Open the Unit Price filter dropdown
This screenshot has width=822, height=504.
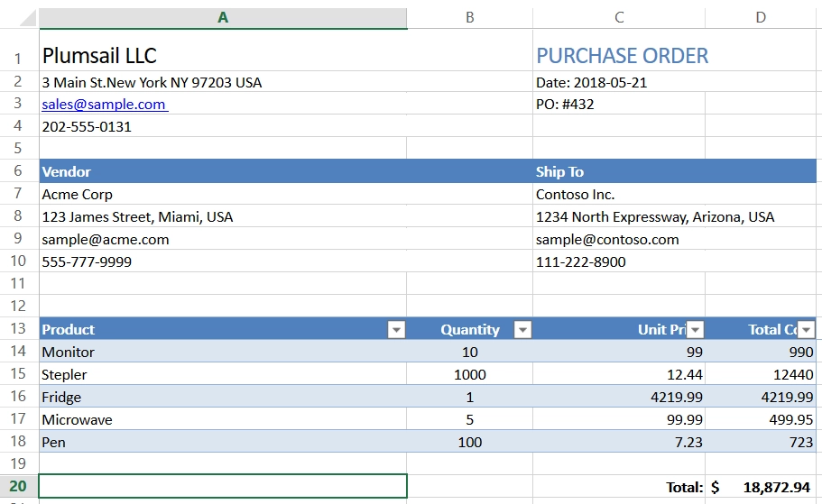pos(695,330)
